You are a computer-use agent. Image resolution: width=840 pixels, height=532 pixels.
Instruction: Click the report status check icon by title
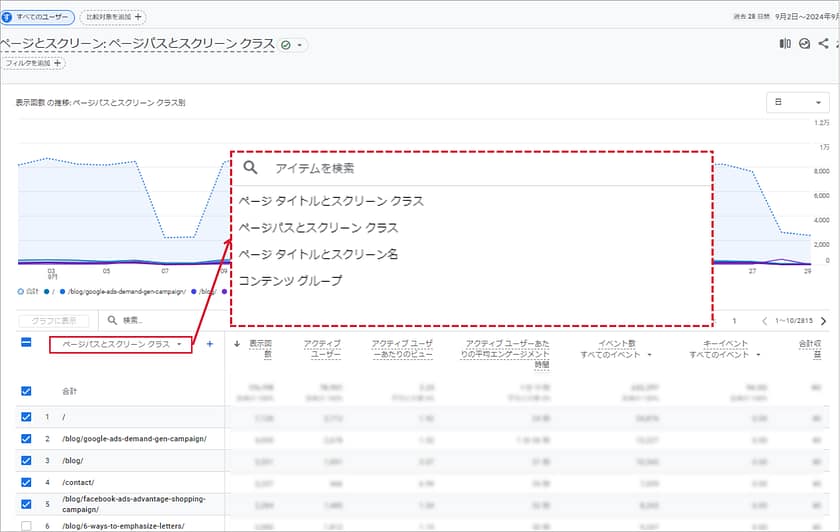[x=287, y=45]
